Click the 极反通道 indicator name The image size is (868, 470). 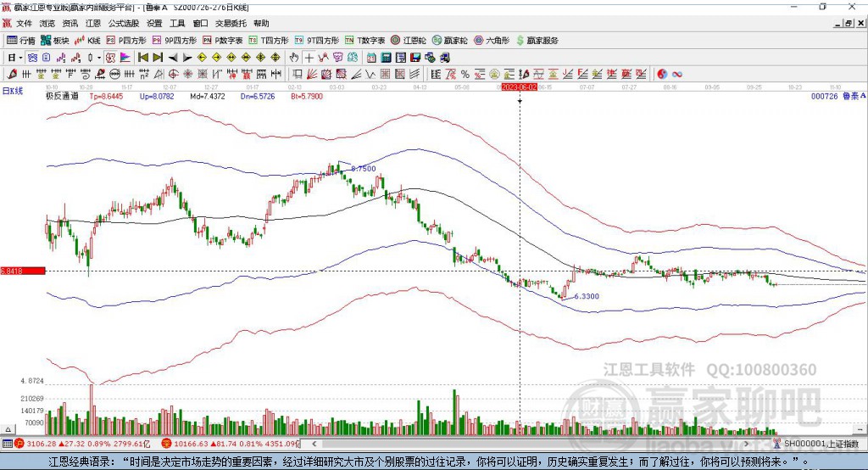[x=62, y=97]
